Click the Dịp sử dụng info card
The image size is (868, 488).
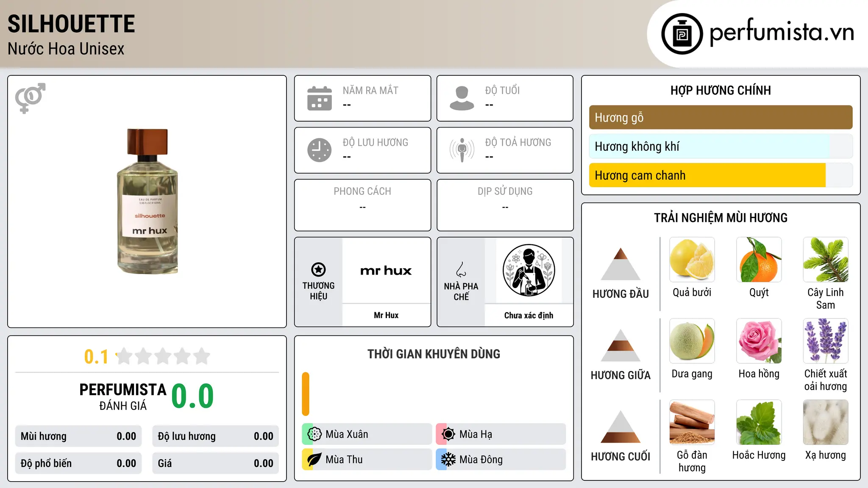click(505, 205)
